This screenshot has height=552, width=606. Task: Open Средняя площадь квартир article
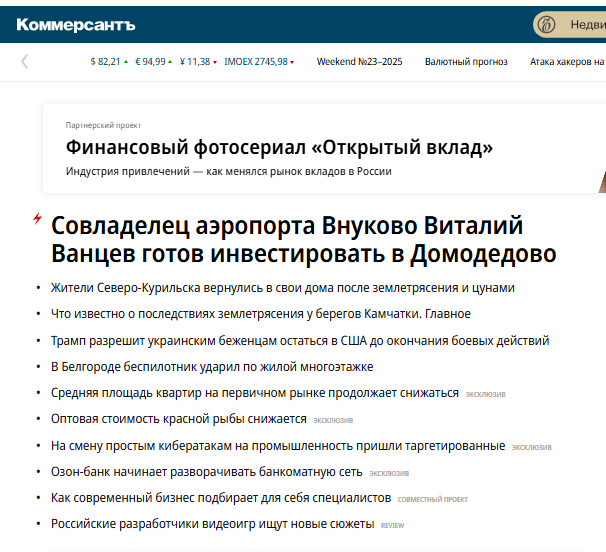point(255,393)
